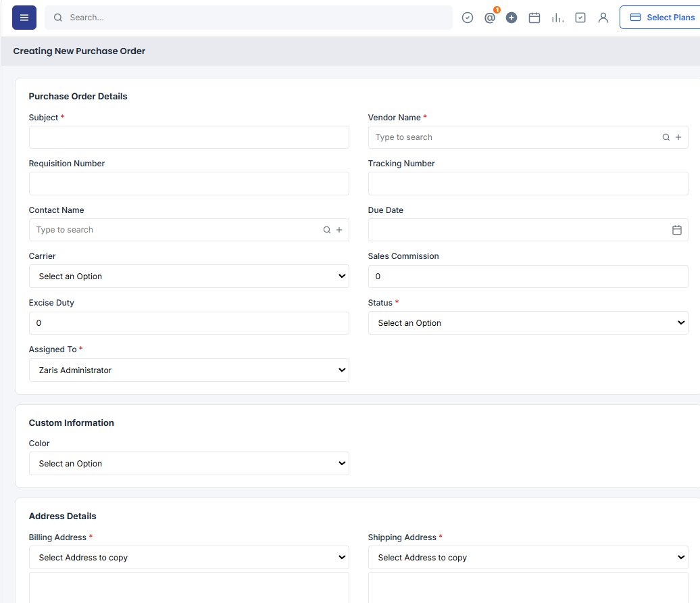Screen dimensions: 700x603
Task: Open the Due Date calendar picker icon
Action: [677, 230]
